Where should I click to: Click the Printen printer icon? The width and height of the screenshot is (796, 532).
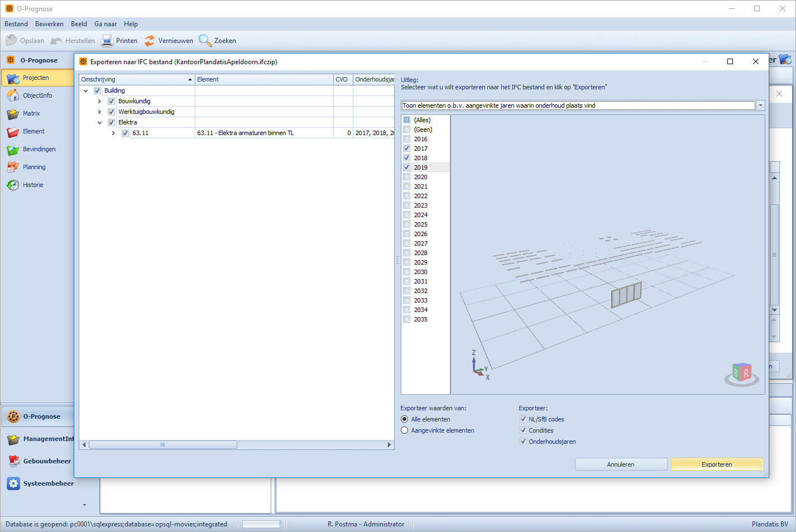107,41
